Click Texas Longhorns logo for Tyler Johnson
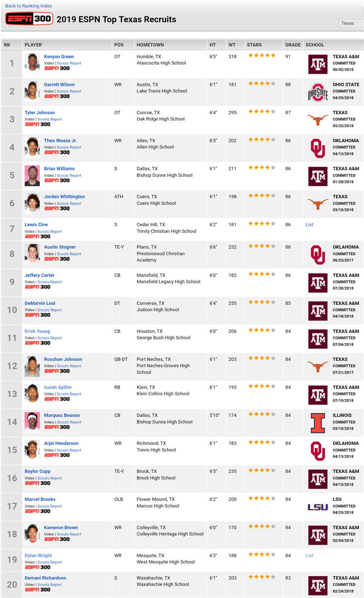Viewport: 364px width, 598px height. (318, 121)
